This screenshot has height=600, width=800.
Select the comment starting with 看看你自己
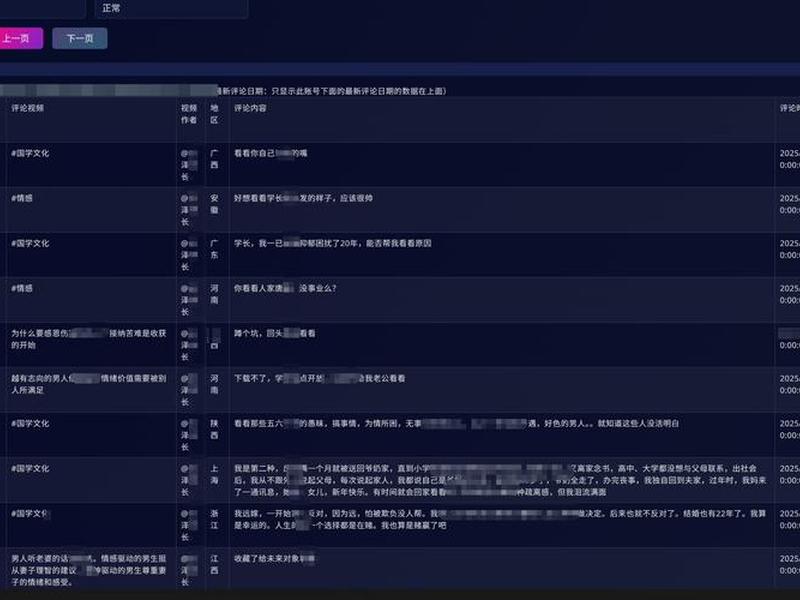tap(270, 153)
